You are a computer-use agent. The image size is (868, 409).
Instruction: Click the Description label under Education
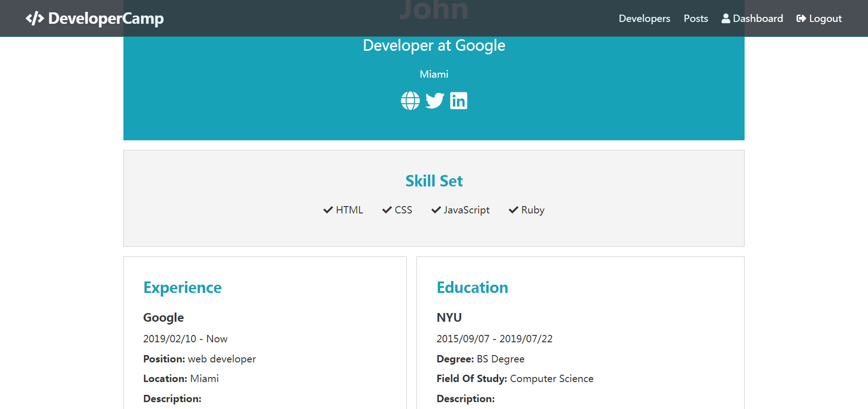tap(466, 398)
